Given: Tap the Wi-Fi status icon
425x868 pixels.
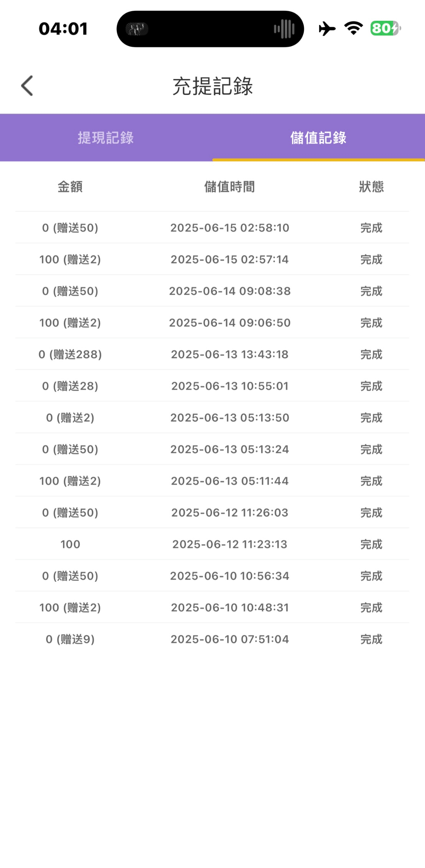Looking at the screenshot, I should [353, 28].
